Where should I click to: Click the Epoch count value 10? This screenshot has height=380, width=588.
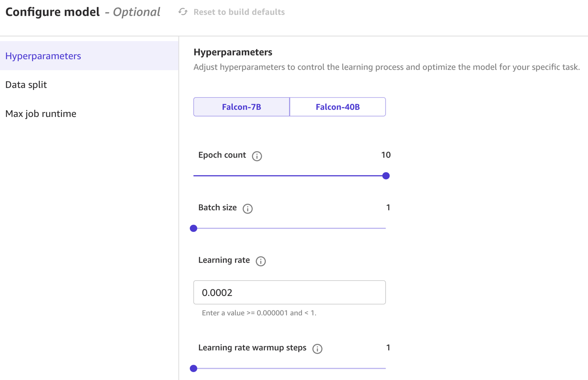tap(386, 155)
